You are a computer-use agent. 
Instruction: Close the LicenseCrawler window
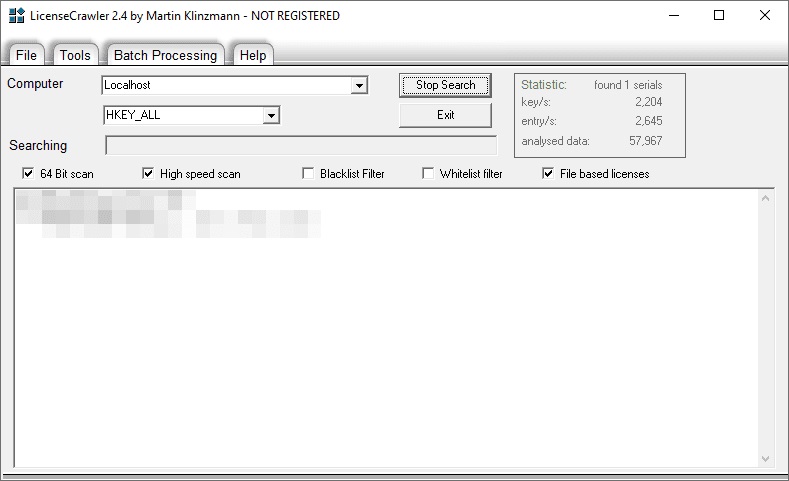(x=765, y=16)
